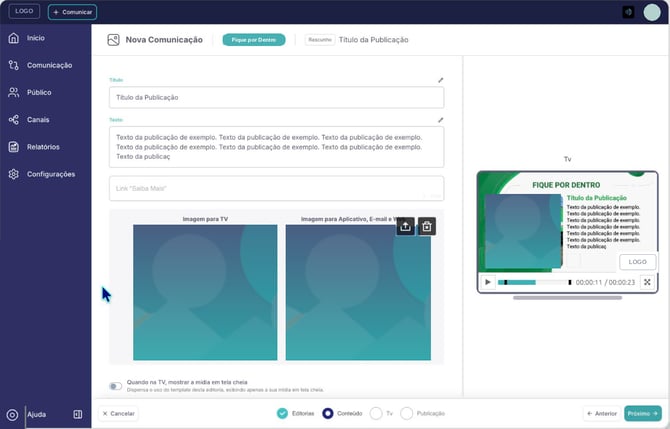Click the "Tv" label above the preview
670x429 pixels.
[x=567, y=159]
